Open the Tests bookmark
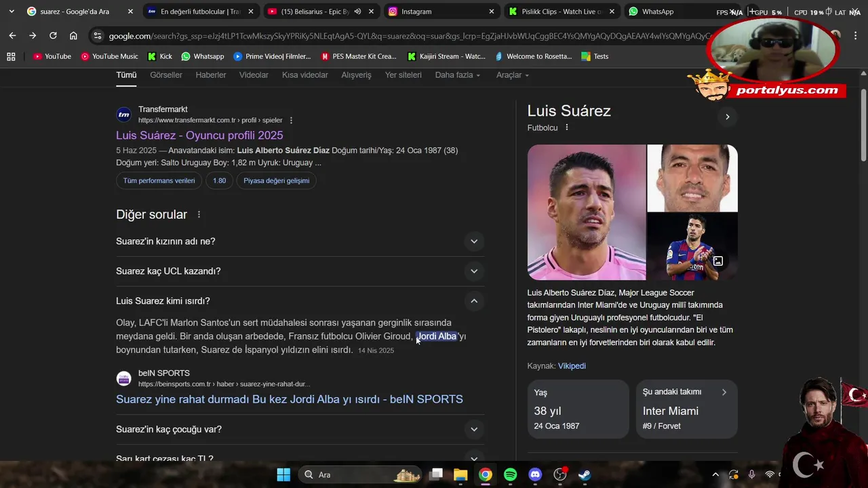 coord(595,56)
